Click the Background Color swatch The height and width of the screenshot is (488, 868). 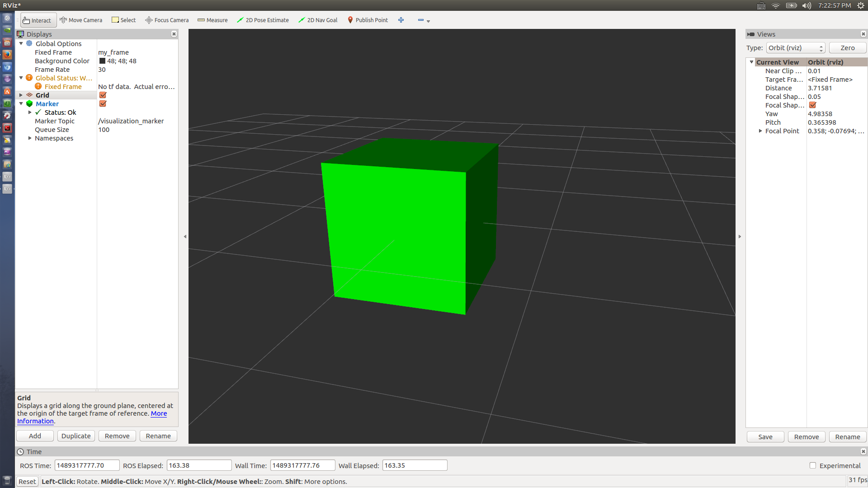[102, 61]
